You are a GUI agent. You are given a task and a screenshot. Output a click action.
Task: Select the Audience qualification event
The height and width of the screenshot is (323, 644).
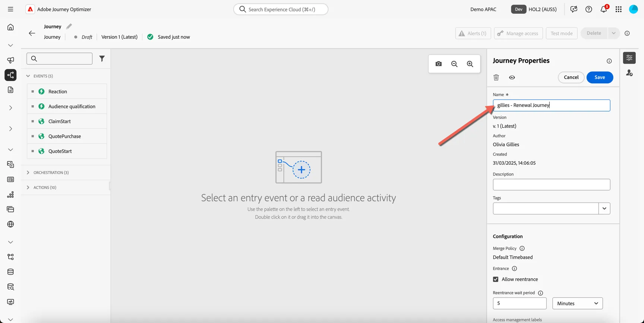(x=67, y=106)
